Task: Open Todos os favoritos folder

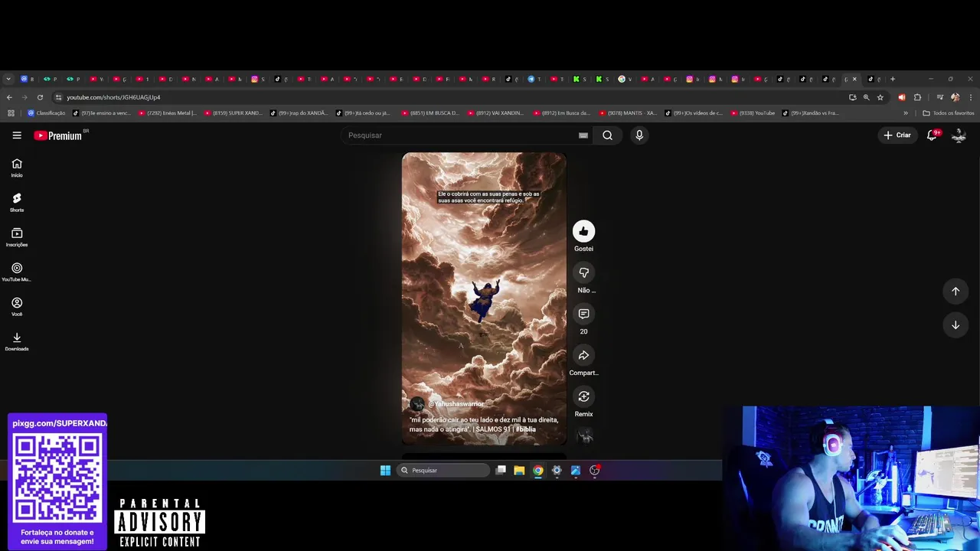Action: point(948,113)
